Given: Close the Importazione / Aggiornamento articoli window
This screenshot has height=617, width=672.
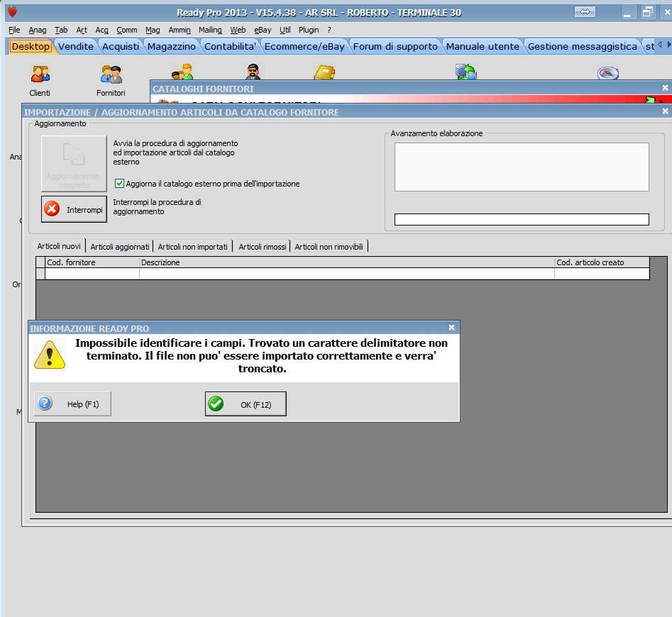Looking at the screenshot, I should (x=665, y=111).
